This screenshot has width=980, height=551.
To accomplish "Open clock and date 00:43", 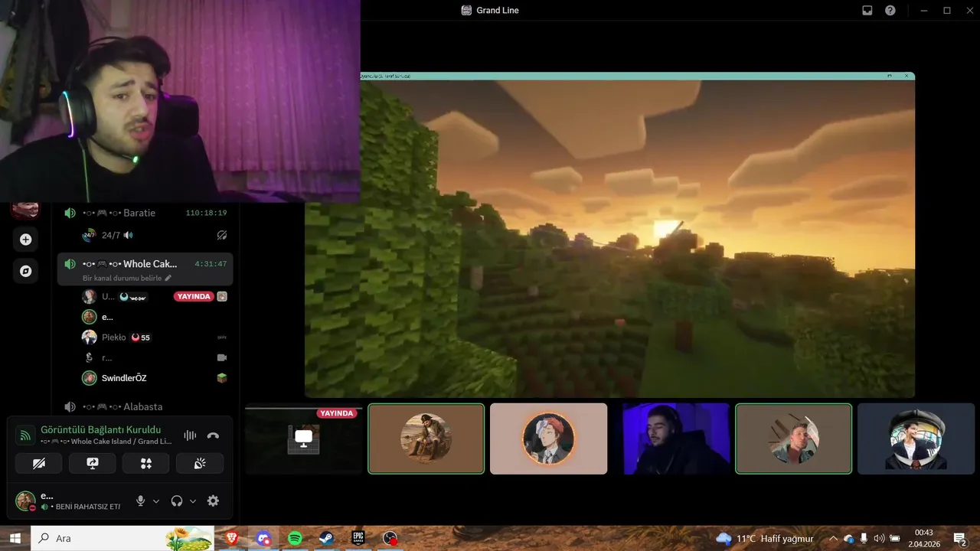I will [923, 538].
